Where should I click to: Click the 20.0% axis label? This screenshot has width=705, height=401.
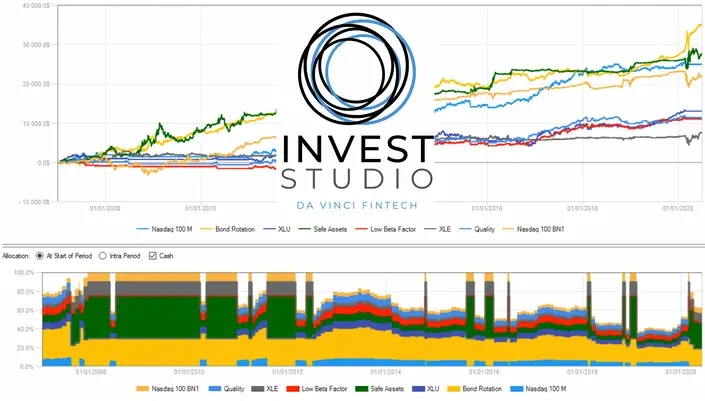coord(26,348)
